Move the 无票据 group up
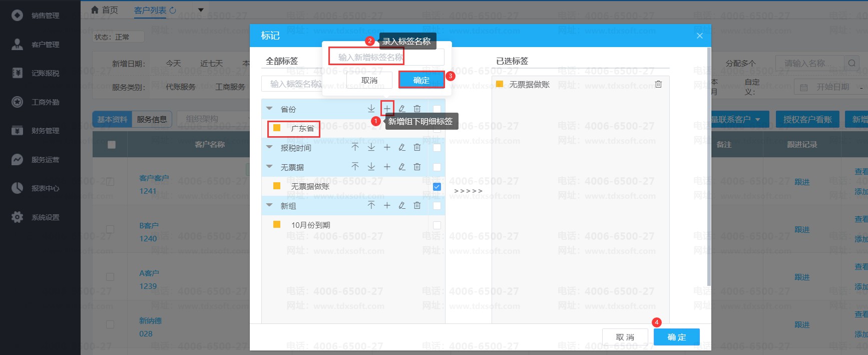Viewport: 868px width, 355px height. 355,167
